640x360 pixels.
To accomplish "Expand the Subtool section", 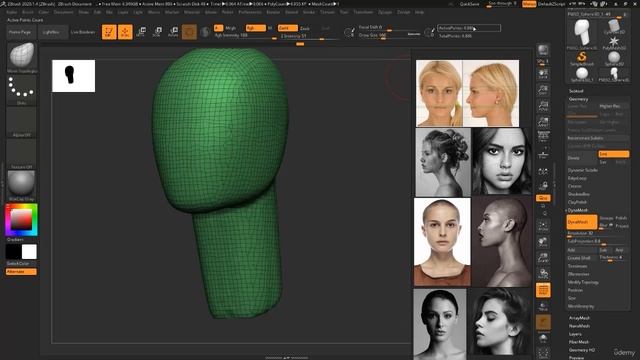I will pos(576,91).
